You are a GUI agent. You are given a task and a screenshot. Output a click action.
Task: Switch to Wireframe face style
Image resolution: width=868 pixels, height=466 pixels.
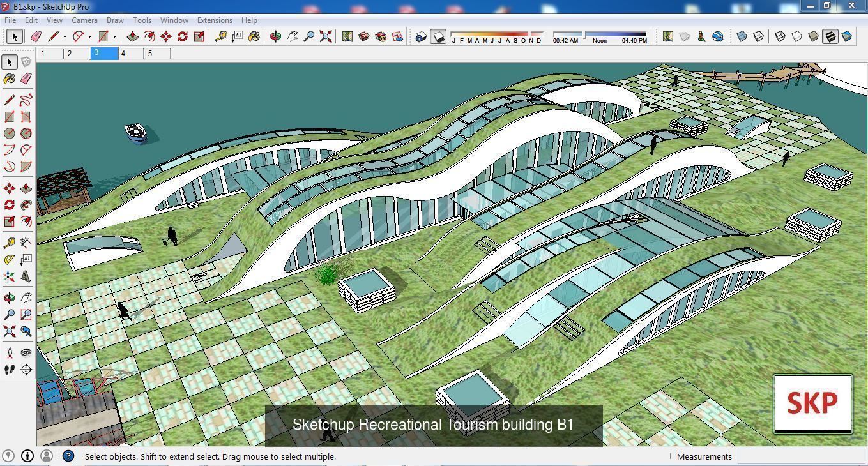pyautogui.click(x=780, y=36)
